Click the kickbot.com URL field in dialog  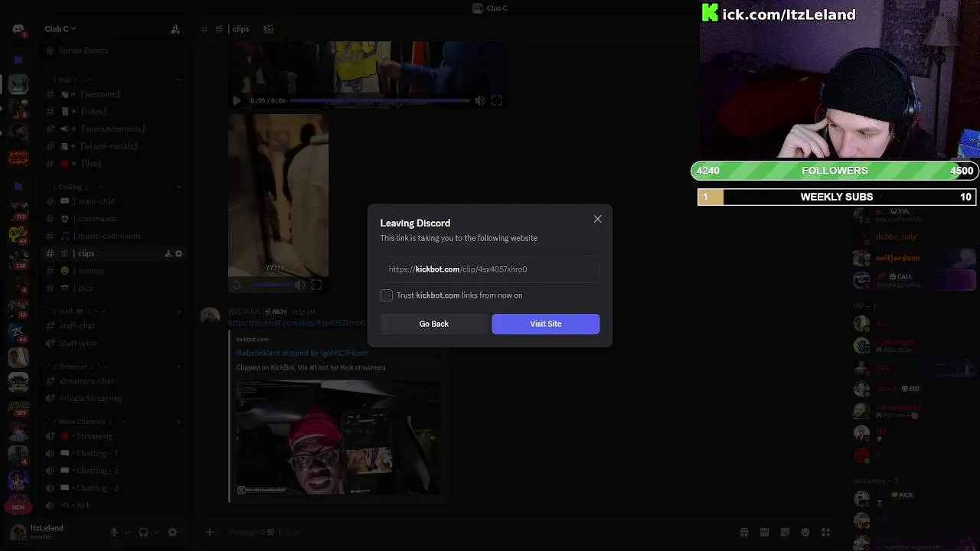[x=490, y=269]
